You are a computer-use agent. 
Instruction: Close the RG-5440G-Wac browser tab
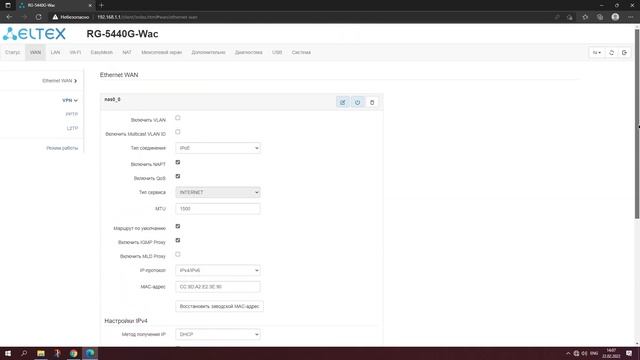[90, 5]
